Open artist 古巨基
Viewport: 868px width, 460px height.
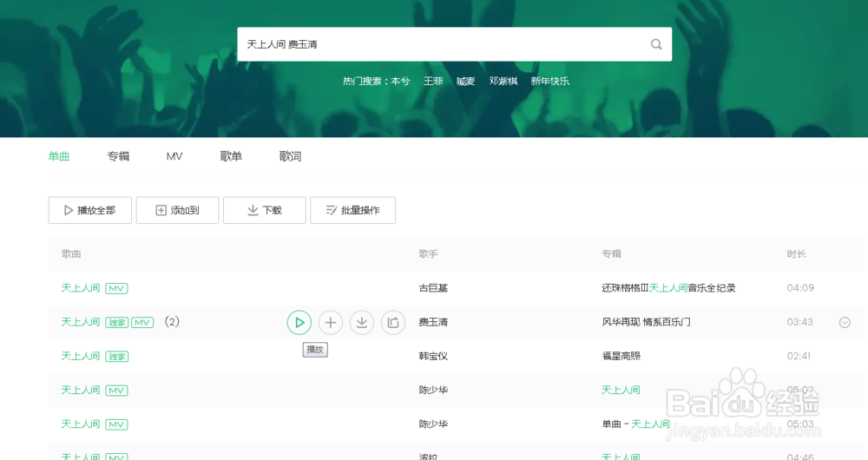433,288
